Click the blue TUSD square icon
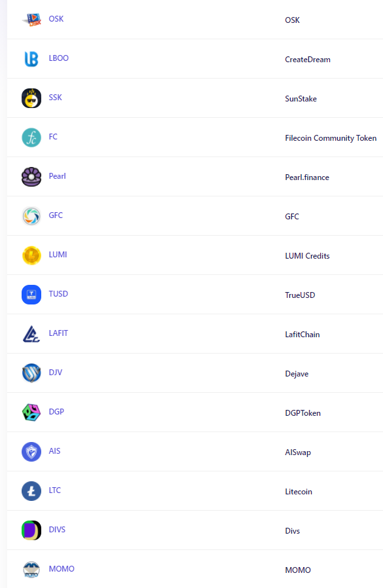383x588 pixels. 31,295
